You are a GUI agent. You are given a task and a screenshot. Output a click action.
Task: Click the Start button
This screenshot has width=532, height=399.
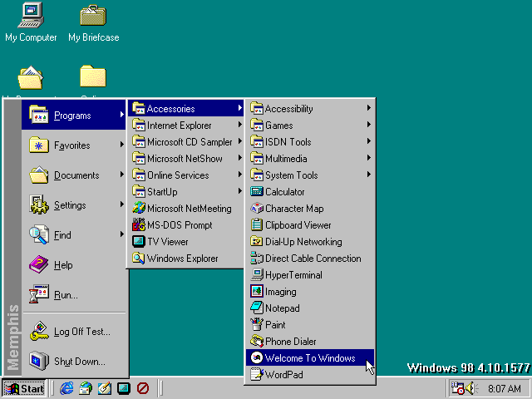point(24,388)
